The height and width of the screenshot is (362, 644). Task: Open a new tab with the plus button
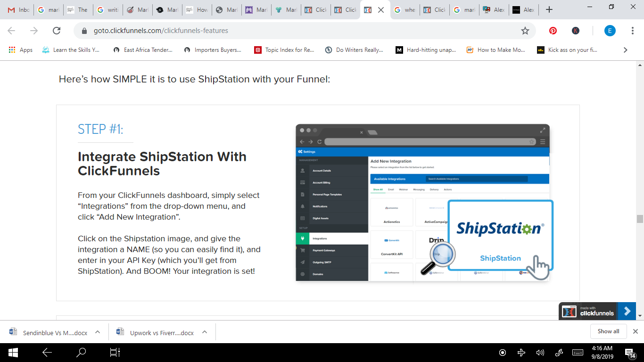pyautogui.click(x=549, y=9)
